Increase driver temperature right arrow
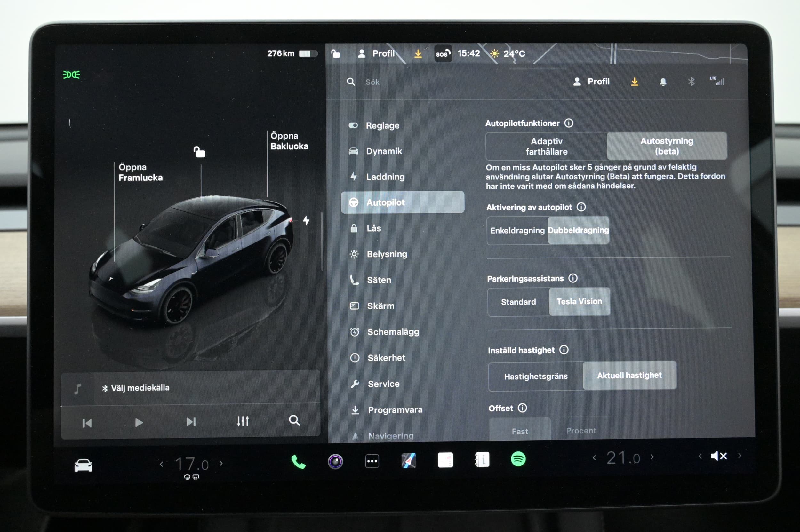Image resolution: width=800 pixels, height=532 pixels. [x=221, y=463]
